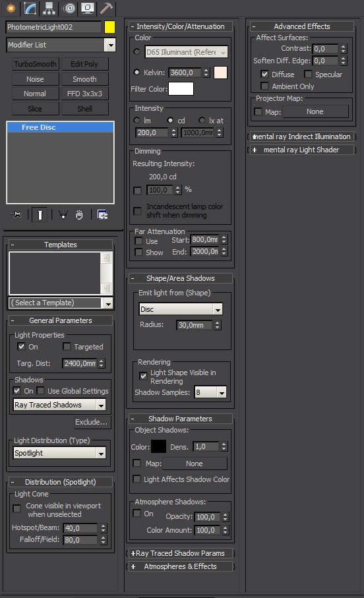The height and width of the screenshot is (598, 364).
Task: Apply the TurboSmooth modifier
Action: click(x=35, y=64)
